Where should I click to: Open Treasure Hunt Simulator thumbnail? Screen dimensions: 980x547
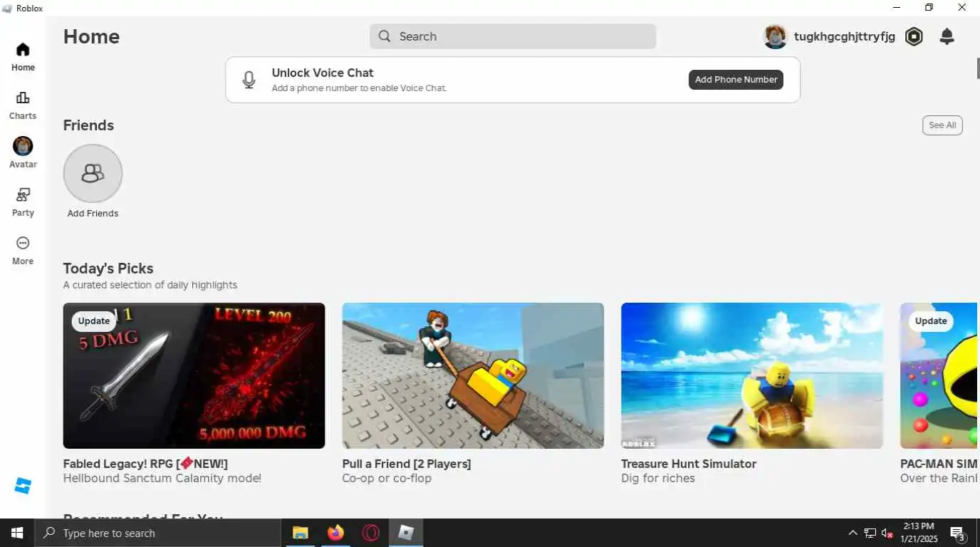752,376
